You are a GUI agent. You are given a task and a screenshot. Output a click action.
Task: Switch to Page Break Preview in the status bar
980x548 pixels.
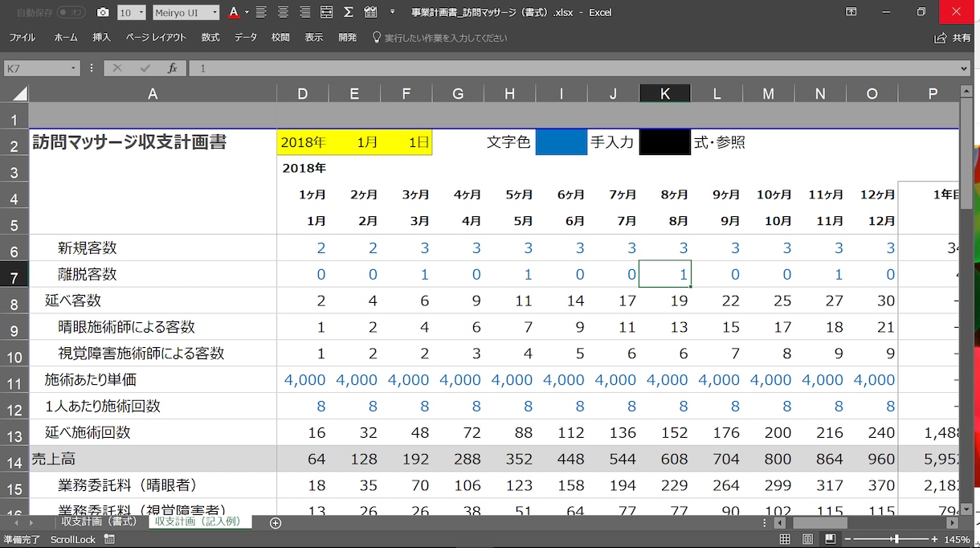830,539
